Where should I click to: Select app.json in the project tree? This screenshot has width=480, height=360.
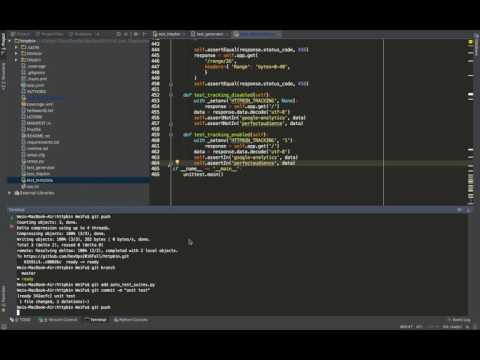click(x=33, y=85)
